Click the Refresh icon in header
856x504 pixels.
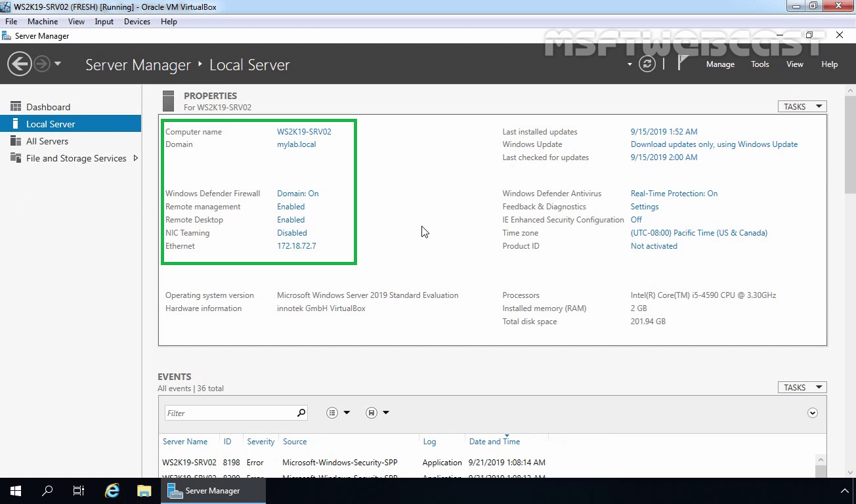(647, 64)
